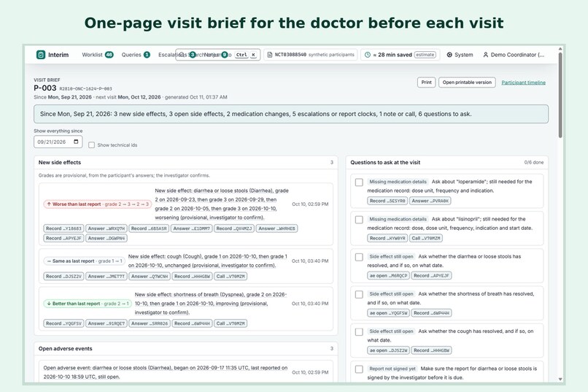
Task: Click Open printable version button
Action: (467, 82)
